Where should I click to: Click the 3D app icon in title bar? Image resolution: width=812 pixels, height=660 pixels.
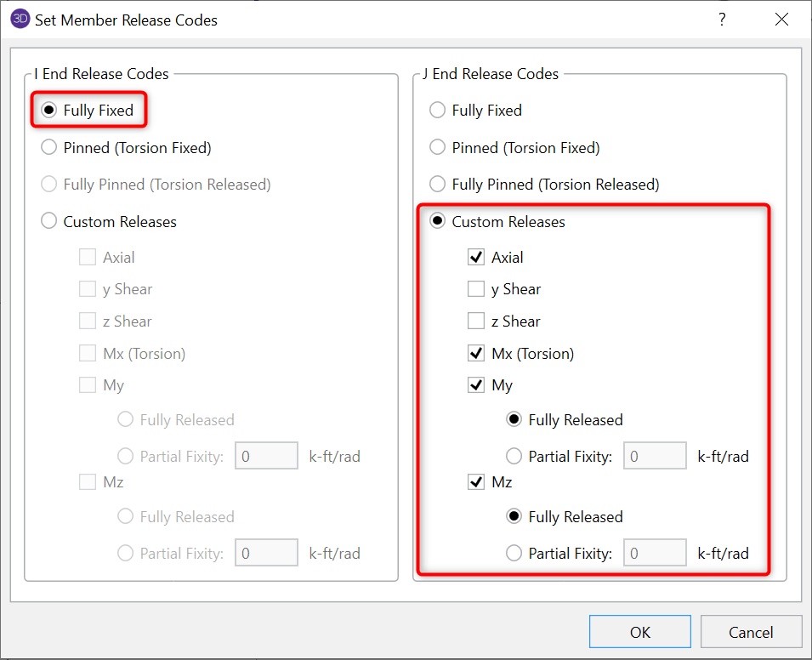pos(20,19)
